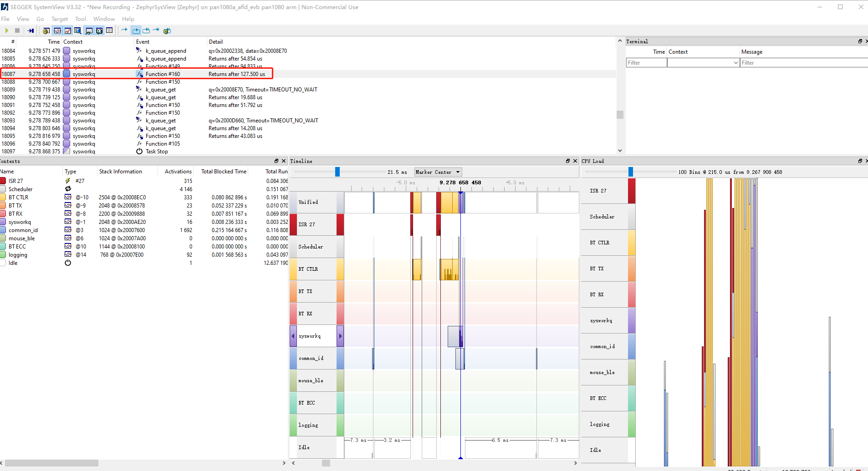The image size is (868, 471).
Task: Click the Terminal Time filter field
Action: pos(646,63)
